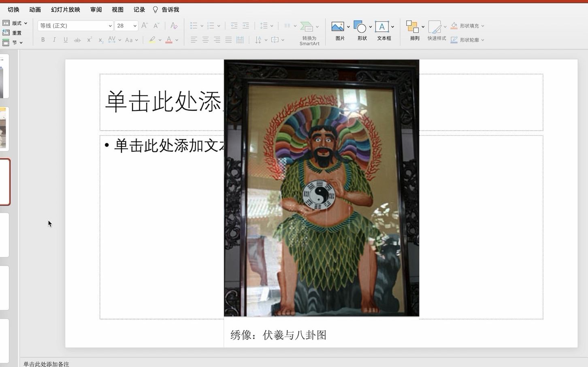The height and width of the screenshot is (367, 588).
Task: Toggle italic formatting button
Action: [x=54, y=40]
